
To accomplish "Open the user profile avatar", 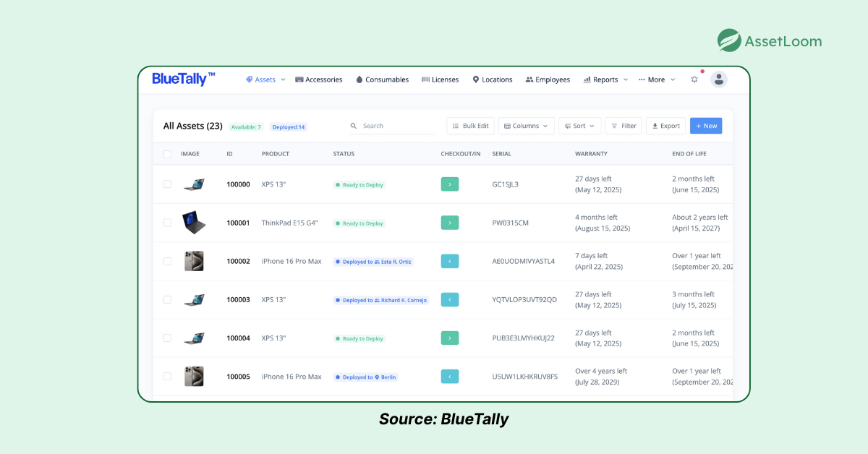I will pos(719,80).
